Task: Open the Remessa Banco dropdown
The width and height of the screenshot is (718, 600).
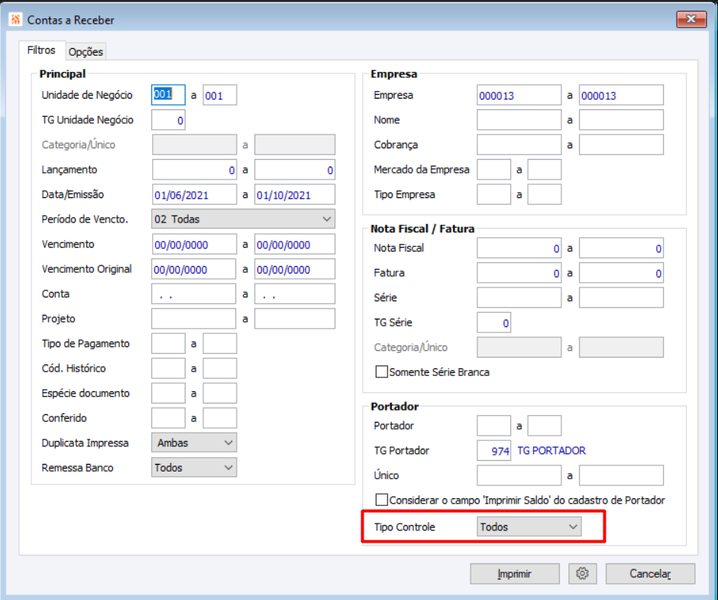Action: 194,467
